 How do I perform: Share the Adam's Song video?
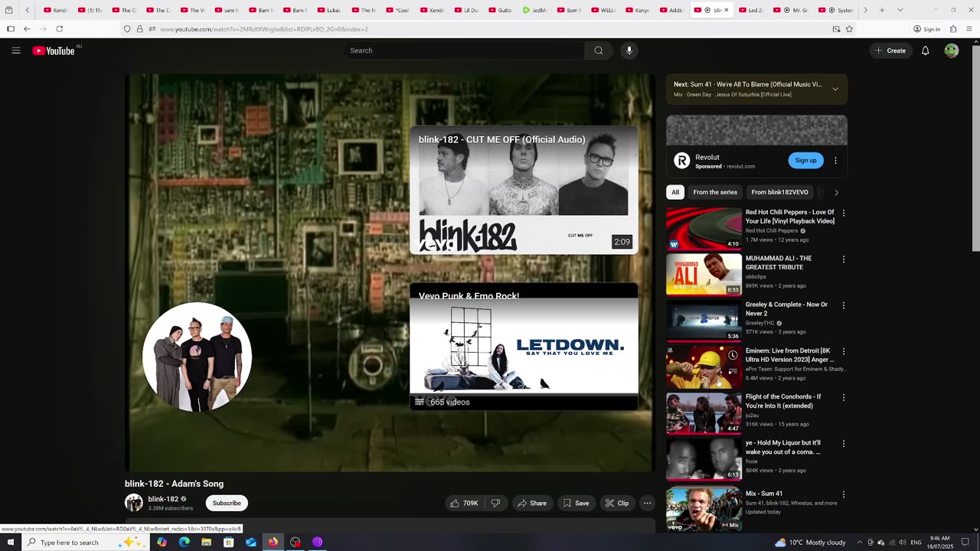click(532, 503)
